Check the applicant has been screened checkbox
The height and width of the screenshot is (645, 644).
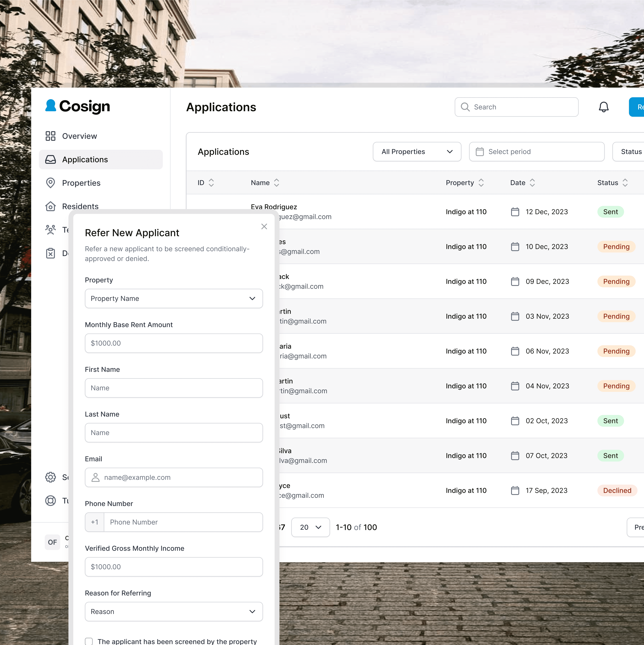point(89,641)
